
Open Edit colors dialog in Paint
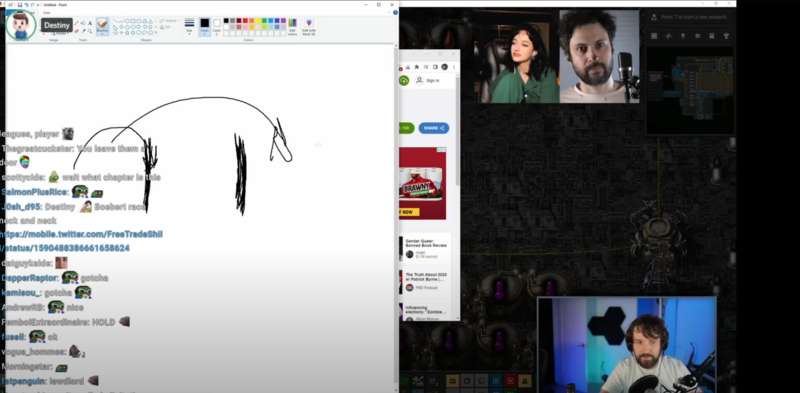point(292,27)
